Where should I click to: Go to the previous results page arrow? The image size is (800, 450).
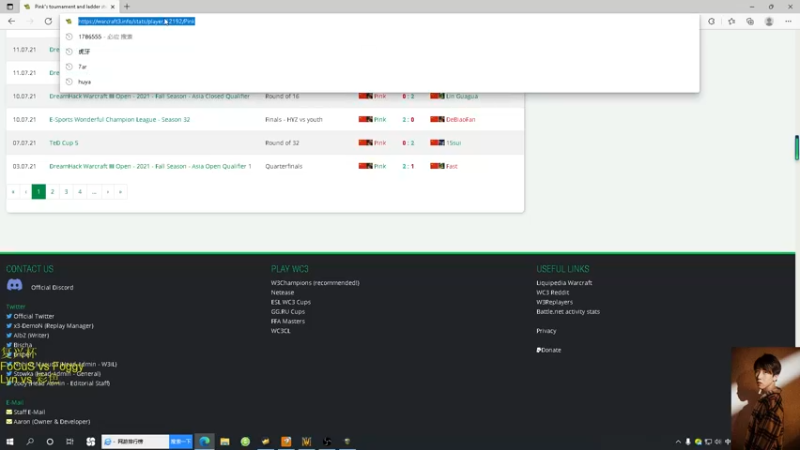click(x=26, y=192)
